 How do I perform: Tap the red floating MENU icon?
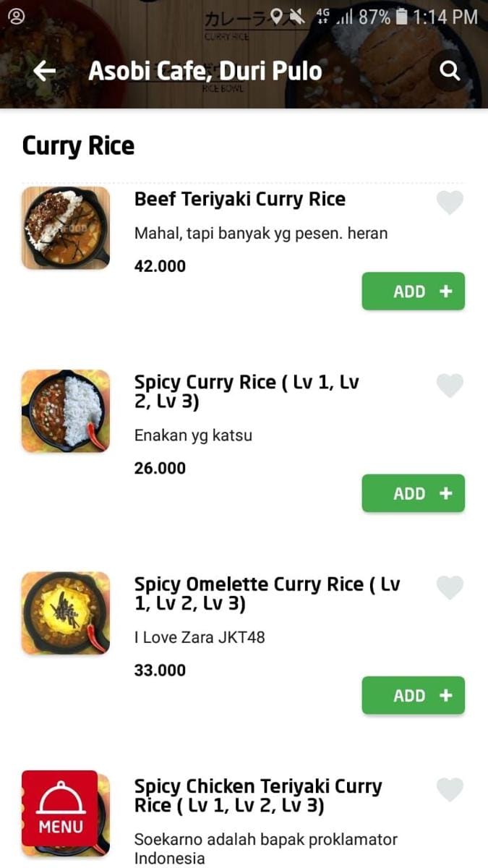click(x=60, y=808)
